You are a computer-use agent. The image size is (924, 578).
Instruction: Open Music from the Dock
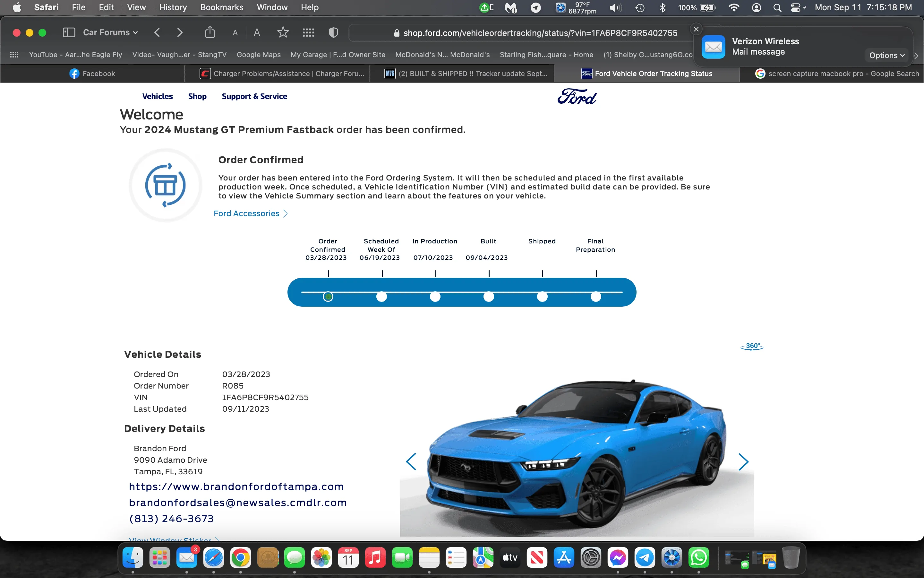pyautogui.click(x=375, y=558)
